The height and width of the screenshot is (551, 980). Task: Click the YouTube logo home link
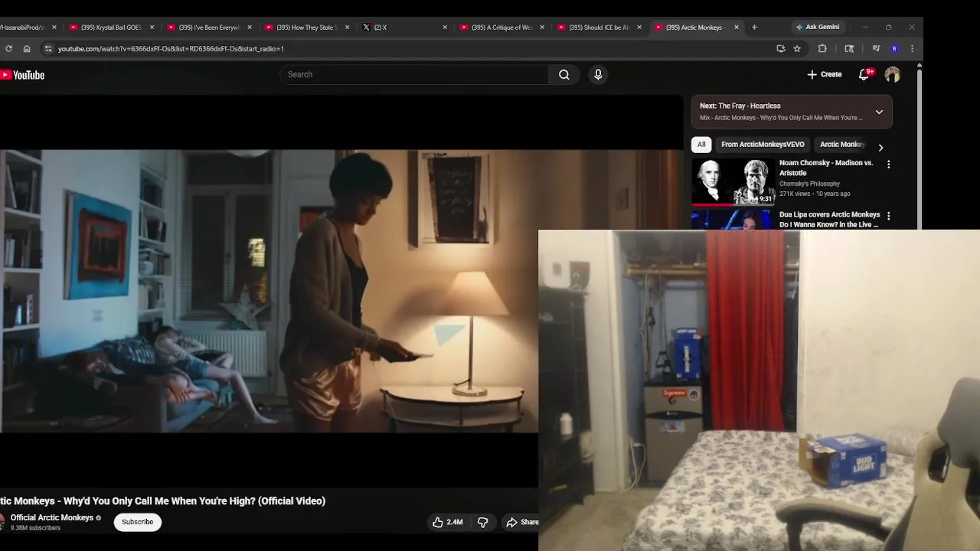coord(22,75)
